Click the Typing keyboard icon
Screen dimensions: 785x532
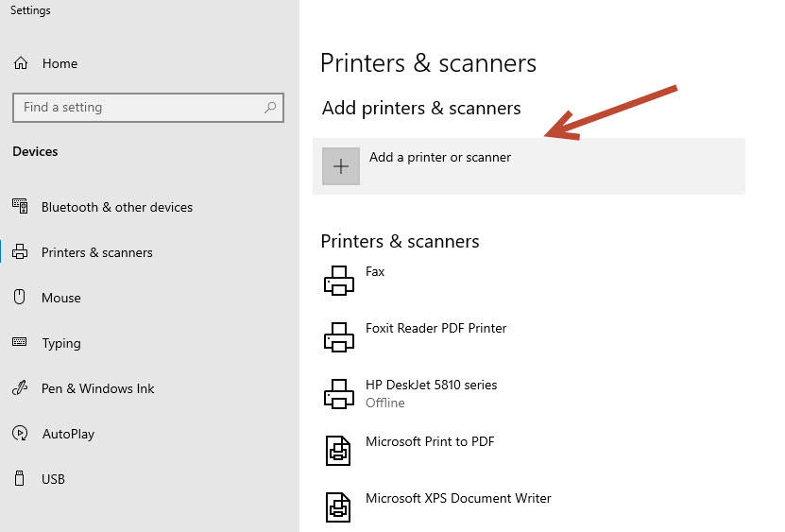pyautogui.click(x=20, y=342)
